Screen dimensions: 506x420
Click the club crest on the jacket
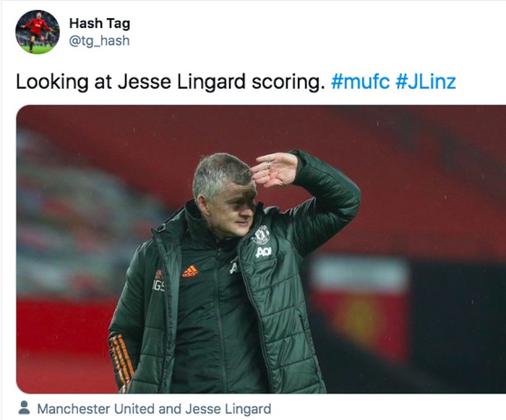261,235
